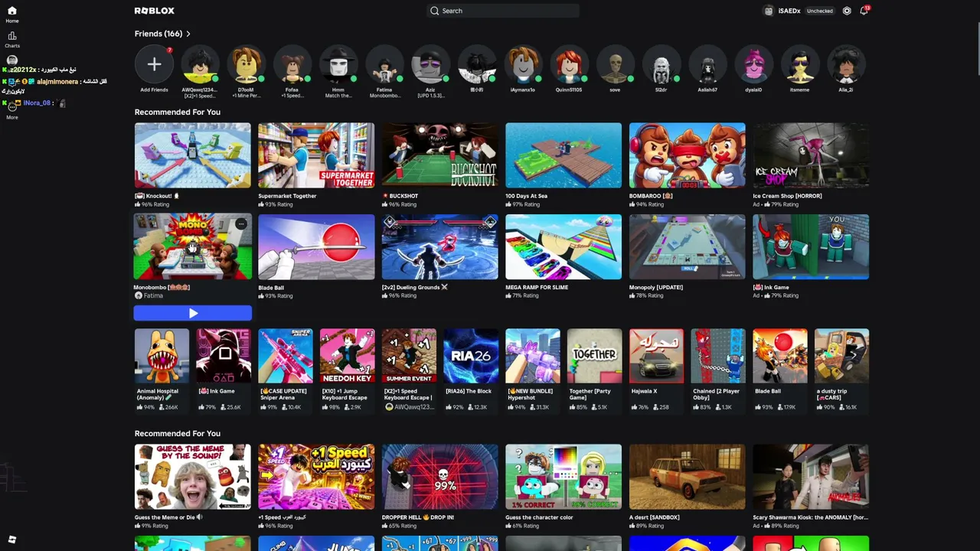
Task: Open the A desrt [SANDBOX] thumbnail
Action: pos(687,477)
